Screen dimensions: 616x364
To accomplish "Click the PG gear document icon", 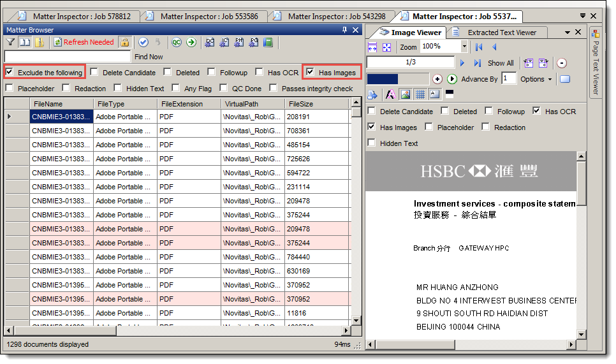I will pos(254,42).
